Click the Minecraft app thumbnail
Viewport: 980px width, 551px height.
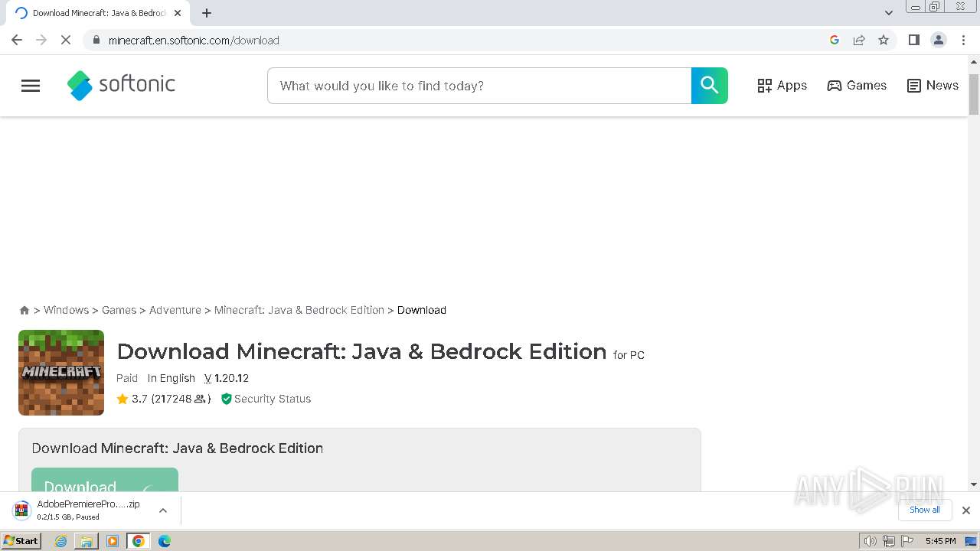click(61, 373)
